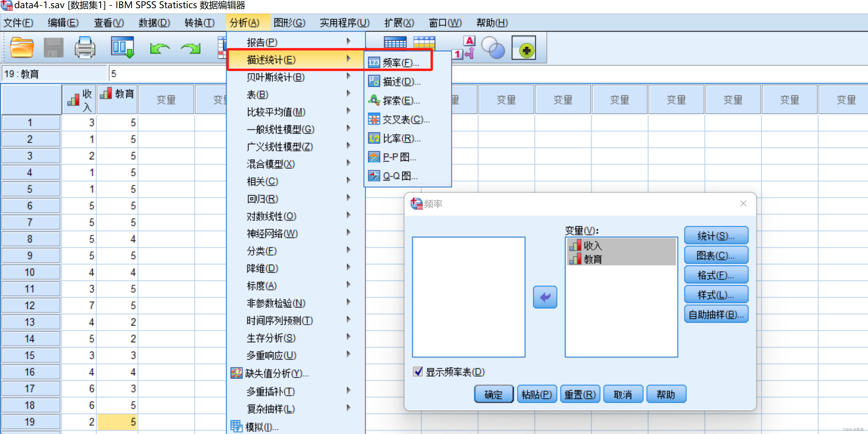Click the blue arrow move-variable button

pyautogui.click(x=545, y=297)
